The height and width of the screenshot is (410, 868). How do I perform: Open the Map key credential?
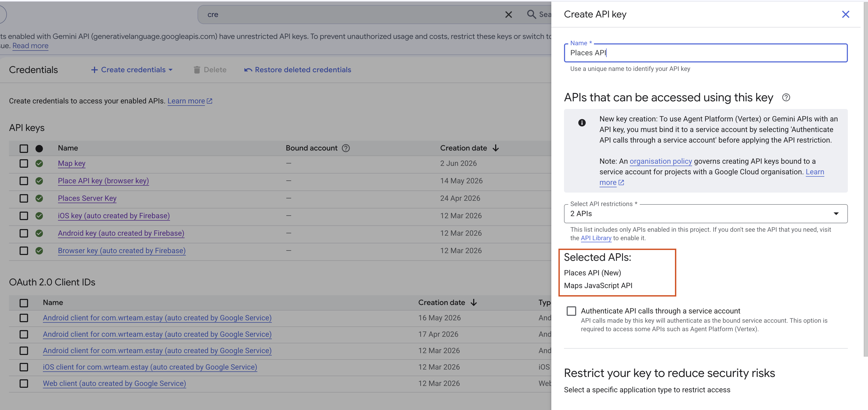pyautogui.click(x=71, y=163)
